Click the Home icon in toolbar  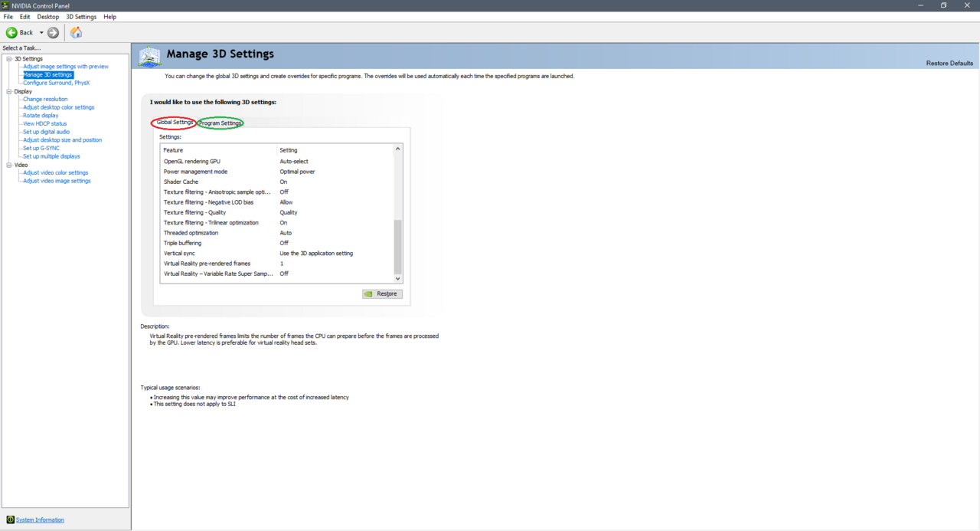tap(76, 32)
